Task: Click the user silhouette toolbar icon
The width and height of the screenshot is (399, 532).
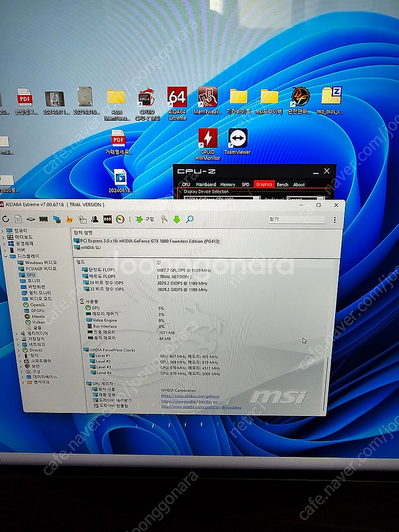Action: click(95, 219)
